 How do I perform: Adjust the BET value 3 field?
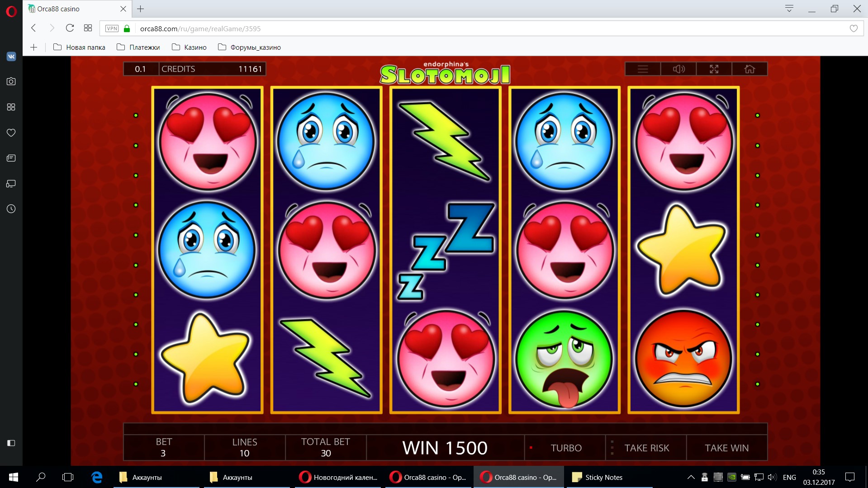tap(163, 448)
